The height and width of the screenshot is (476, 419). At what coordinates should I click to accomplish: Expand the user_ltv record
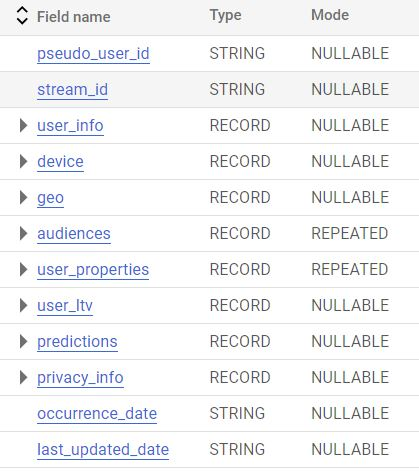(x=23, y=305)
